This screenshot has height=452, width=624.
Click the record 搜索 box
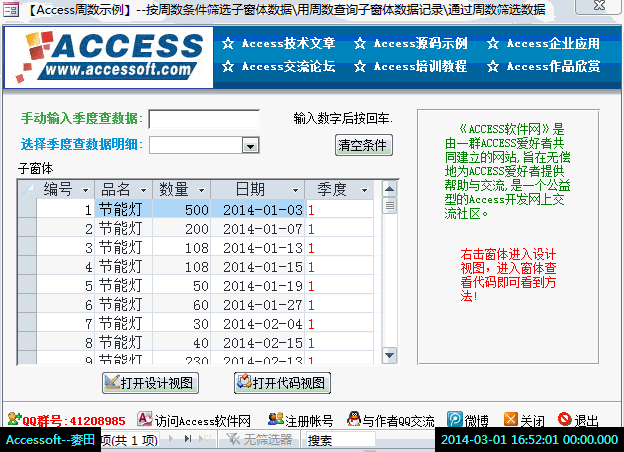pyautogui.click(x=339, y=440)
